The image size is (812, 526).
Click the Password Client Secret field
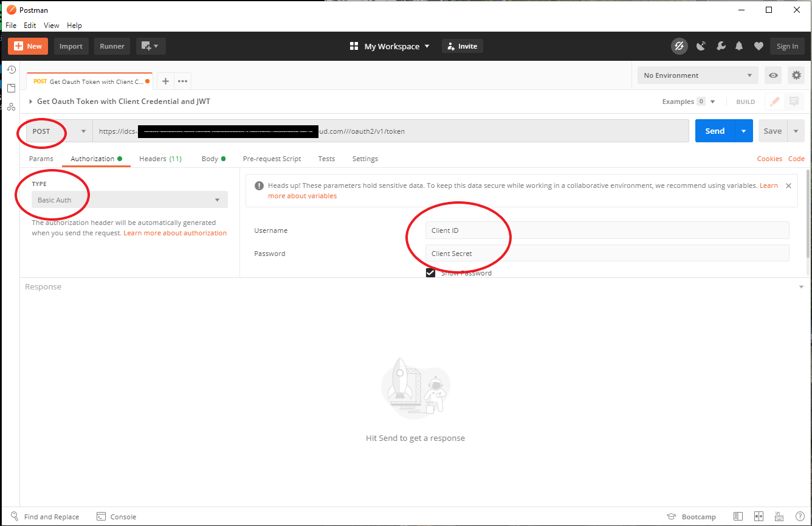click(607, 254)
